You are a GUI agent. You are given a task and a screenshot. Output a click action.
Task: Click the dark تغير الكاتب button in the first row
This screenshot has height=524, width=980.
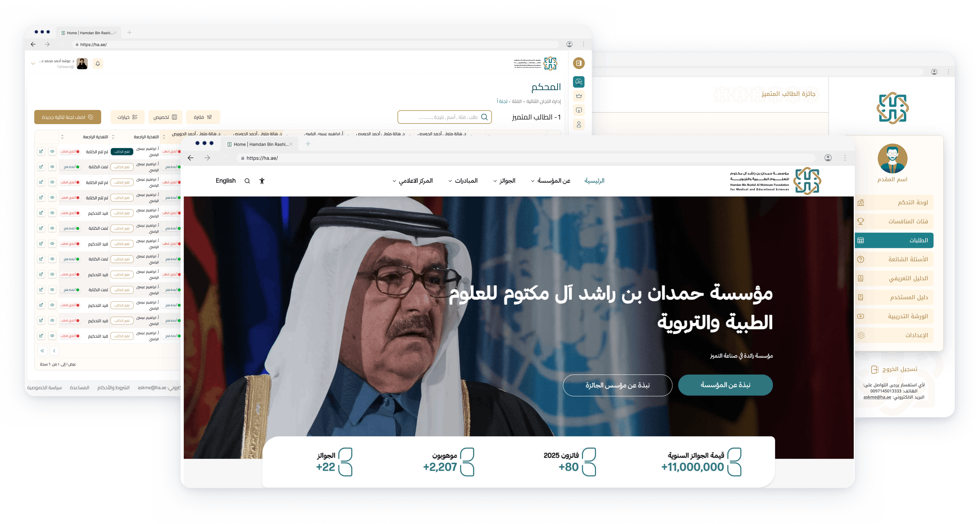(122, 152)
